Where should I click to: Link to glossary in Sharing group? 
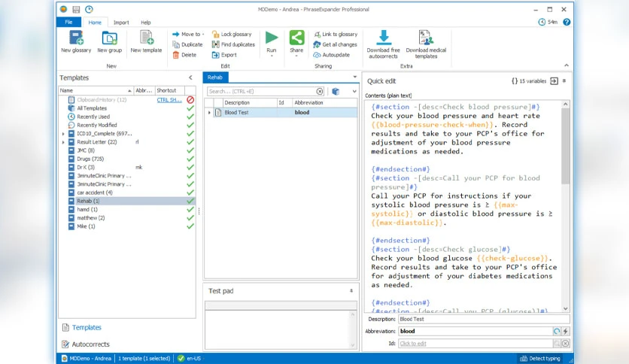point(336,34)
